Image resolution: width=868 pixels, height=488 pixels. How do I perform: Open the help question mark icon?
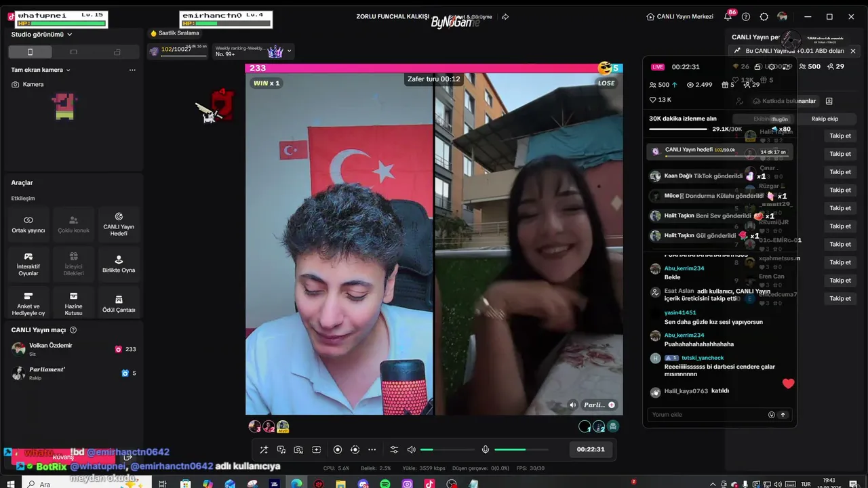pos(746,17)
